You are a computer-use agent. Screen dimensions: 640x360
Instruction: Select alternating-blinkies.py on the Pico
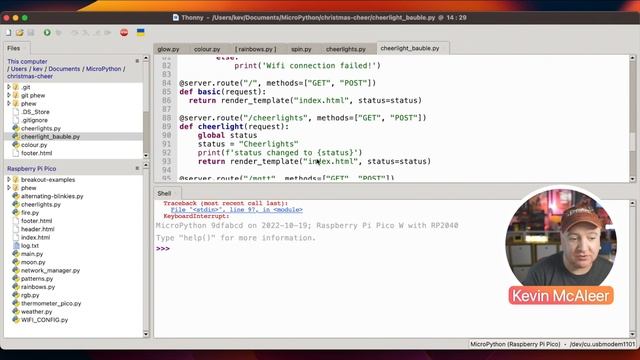[x=52, y=196]
